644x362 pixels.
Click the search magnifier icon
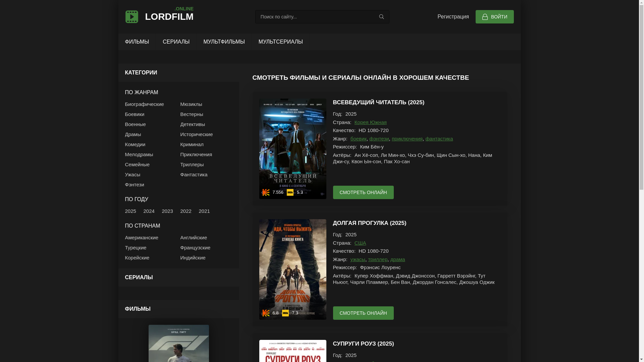click(381, 17)
